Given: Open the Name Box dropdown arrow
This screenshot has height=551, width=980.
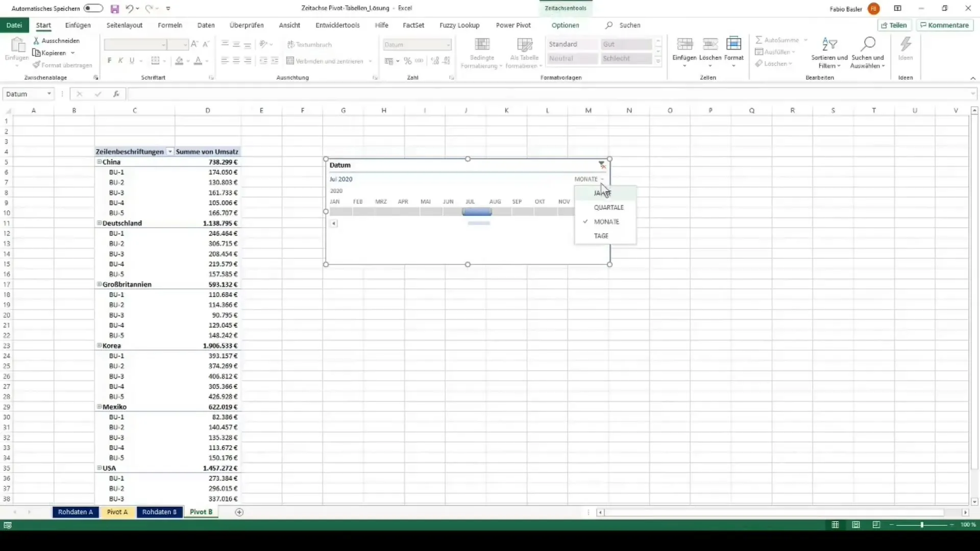Looking at the screenshot, I should 49,94.
